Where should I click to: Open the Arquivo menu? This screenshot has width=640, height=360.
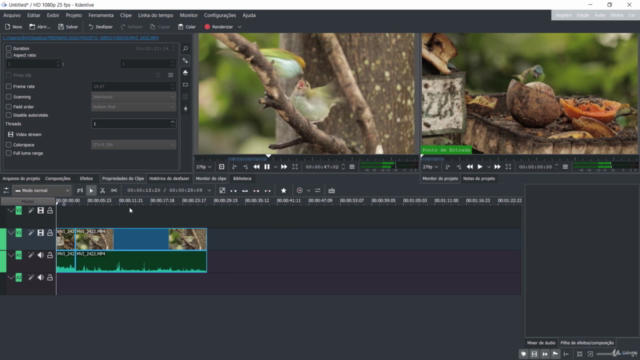coord(12,15)
